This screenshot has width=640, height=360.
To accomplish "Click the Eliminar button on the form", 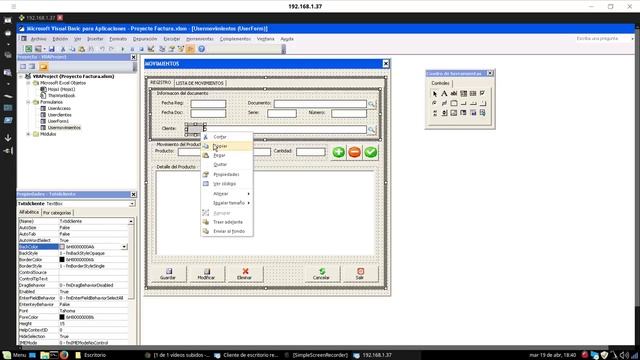I will 245,273.
